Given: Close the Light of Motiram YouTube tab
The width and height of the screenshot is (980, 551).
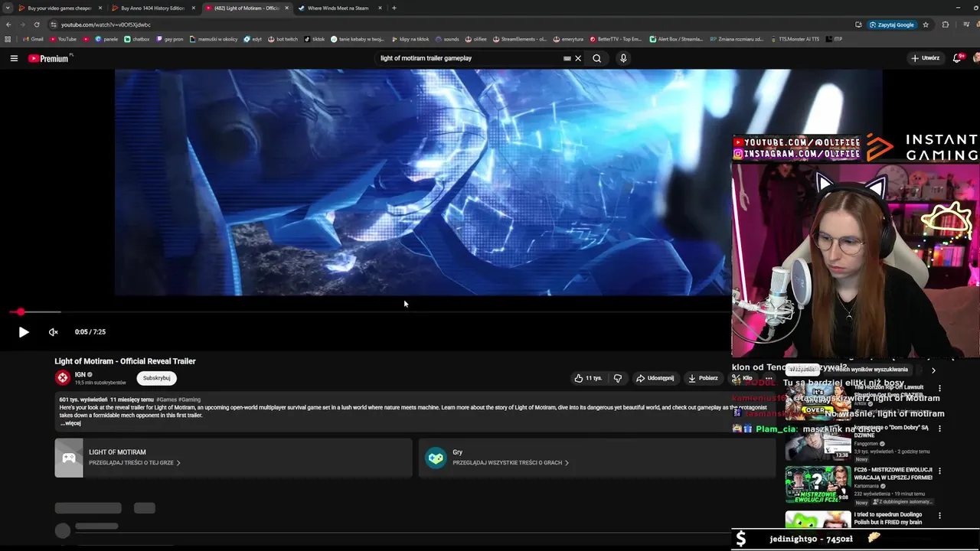Looking at the screenshot, I should tap(287, 8).
